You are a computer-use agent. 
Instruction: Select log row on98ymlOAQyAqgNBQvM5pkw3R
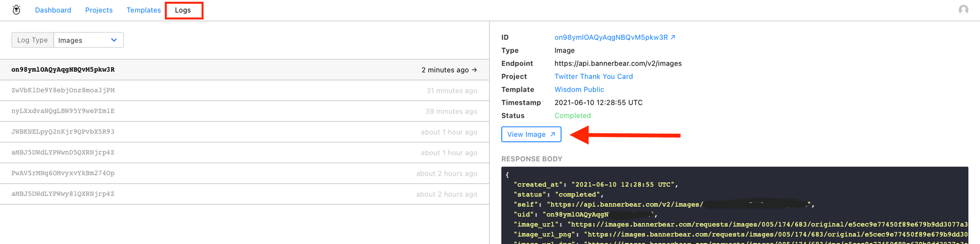pyautogui.click(x=245, y=70)
